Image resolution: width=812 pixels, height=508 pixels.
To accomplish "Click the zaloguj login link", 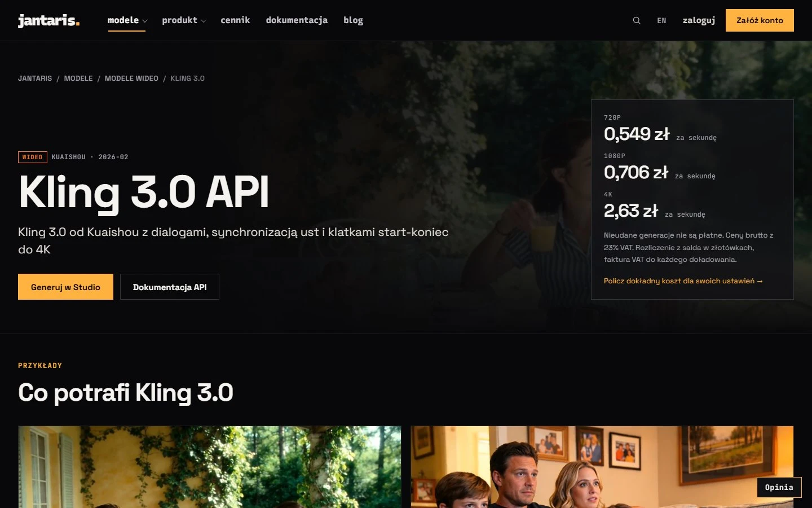I will [699, 20].
